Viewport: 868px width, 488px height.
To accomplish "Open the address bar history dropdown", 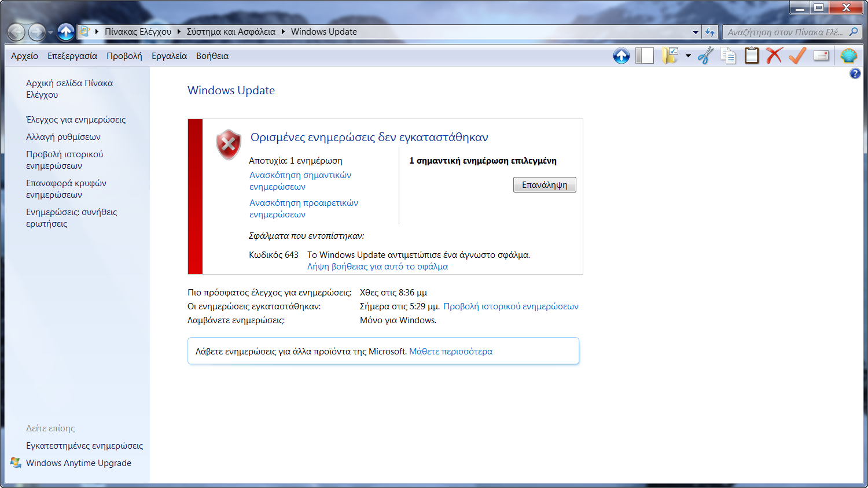I will [x=696, y=32].
